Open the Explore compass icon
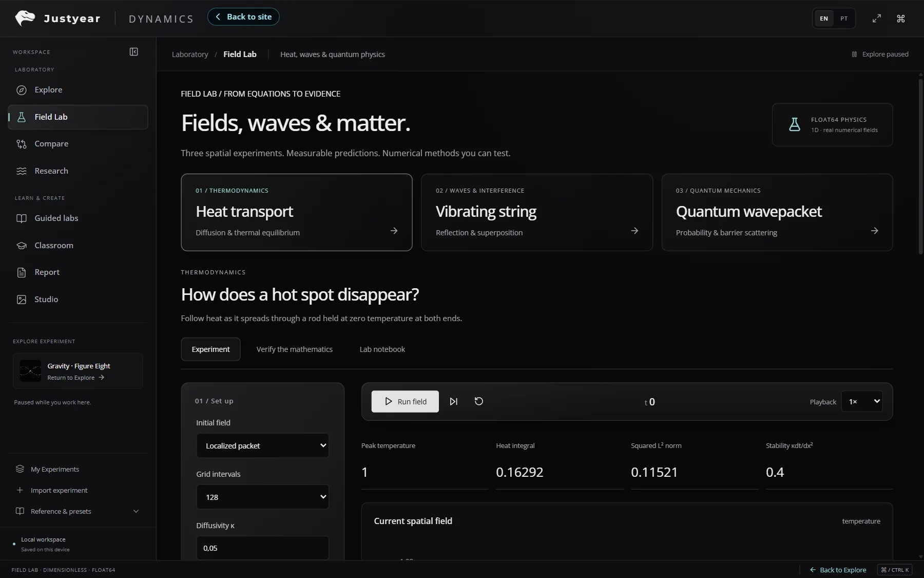 pos(21,90)
